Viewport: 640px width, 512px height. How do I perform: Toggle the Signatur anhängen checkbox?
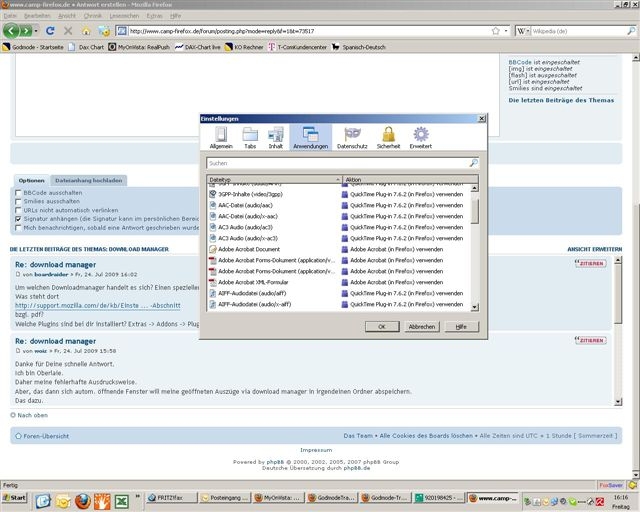coord(18,218)
